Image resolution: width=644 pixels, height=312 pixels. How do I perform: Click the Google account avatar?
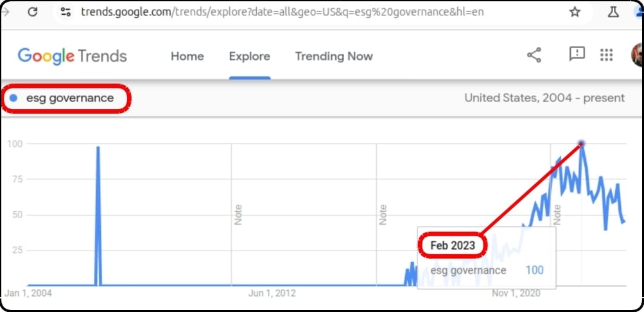point(637,55)
